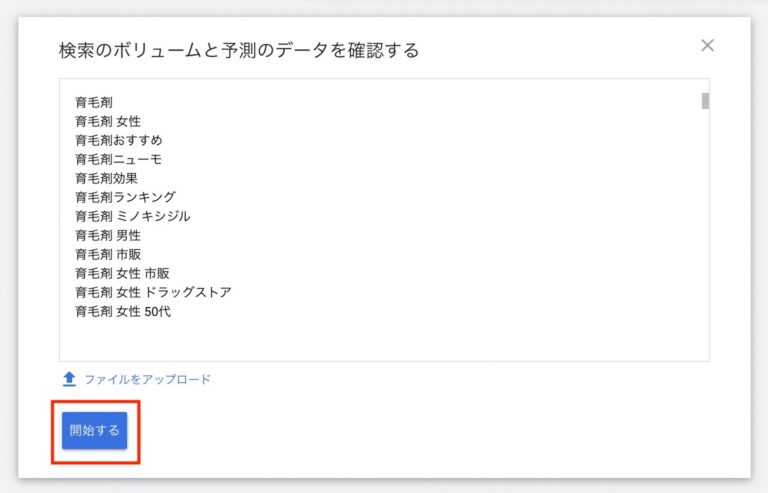768x493 pixels.
Task: Place cursor on 育毛剤 ミノキシジル line
Action: tap(132, 216)
